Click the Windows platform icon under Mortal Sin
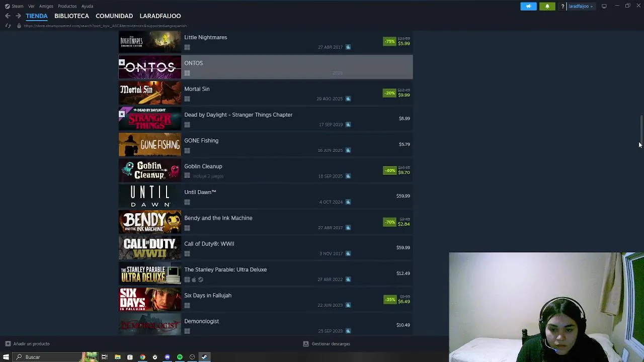644x362 pixels. tap(187, 99)
